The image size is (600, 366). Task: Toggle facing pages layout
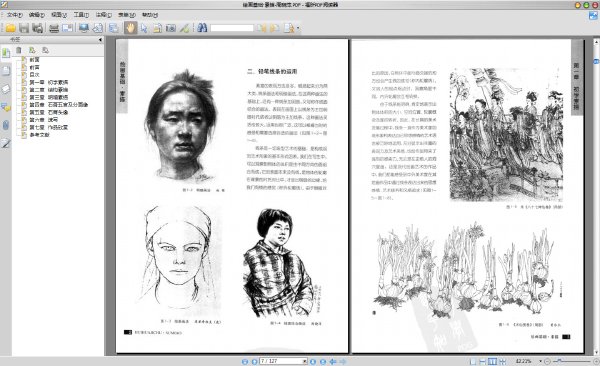(492, 361)
